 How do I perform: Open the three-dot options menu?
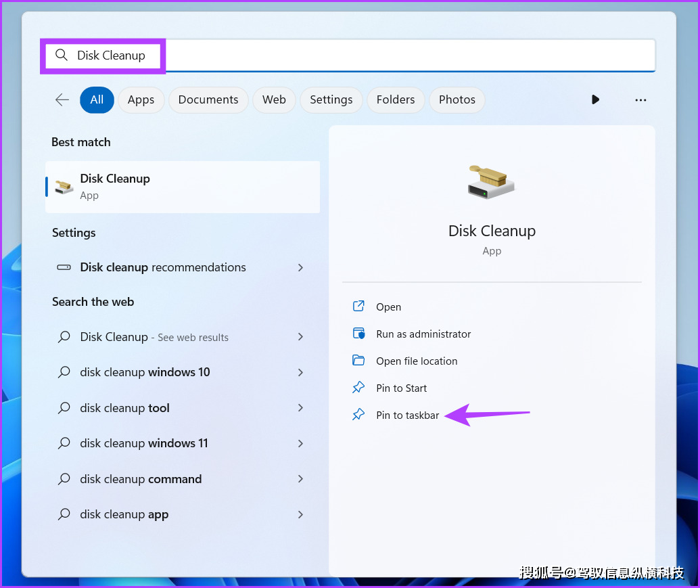(640, 100)
